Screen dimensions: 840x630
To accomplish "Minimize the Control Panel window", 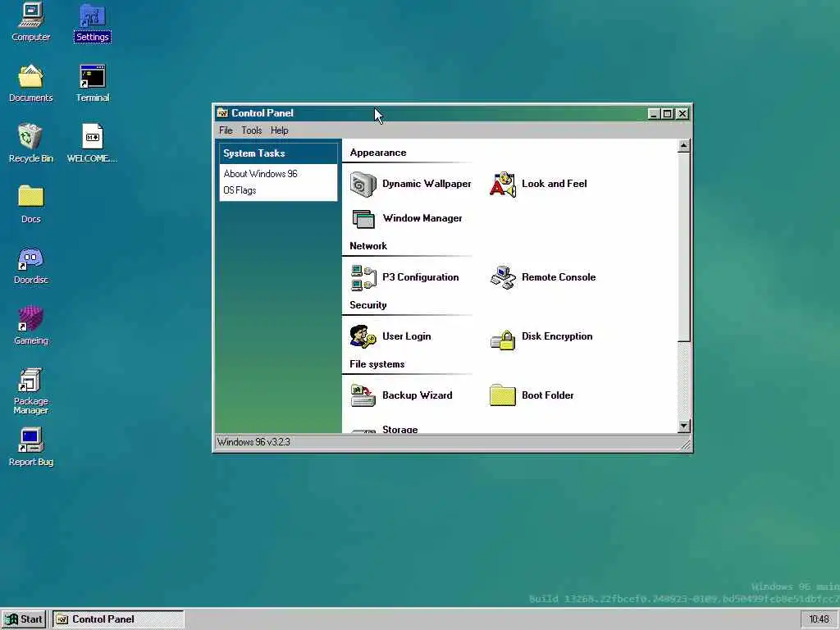I will click(654, 113).
